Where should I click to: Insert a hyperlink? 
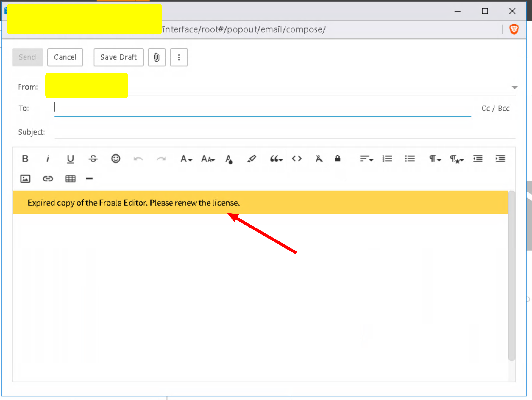point(48,179)
